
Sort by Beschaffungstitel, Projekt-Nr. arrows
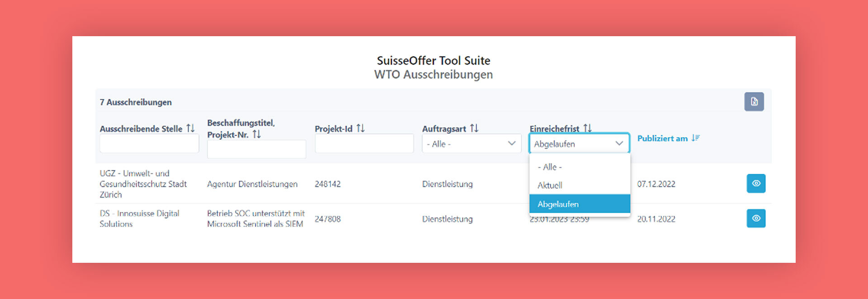click(x=256, y=134)
